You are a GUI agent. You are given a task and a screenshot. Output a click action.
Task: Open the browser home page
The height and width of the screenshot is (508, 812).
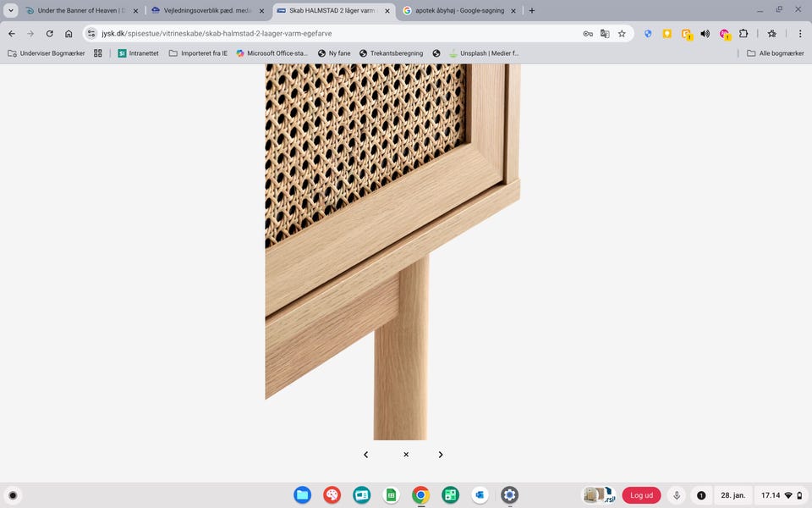click(x=69, y=34)
